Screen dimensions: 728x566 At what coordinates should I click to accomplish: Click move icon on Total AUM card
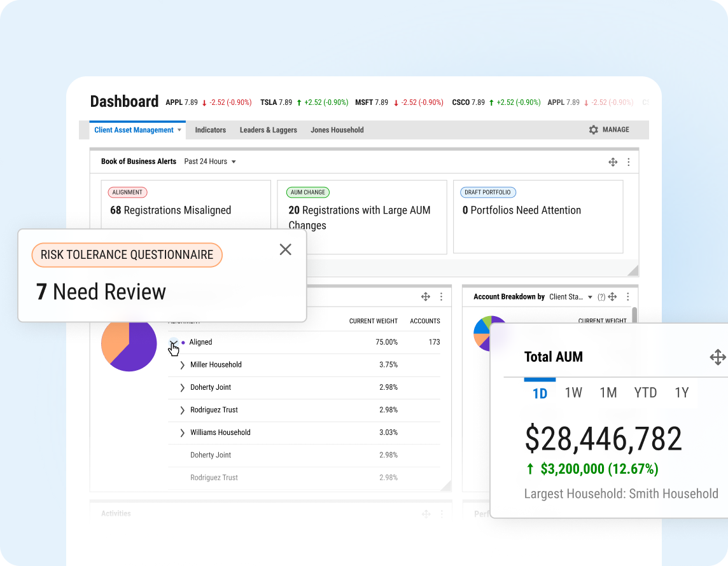(718, 357)
